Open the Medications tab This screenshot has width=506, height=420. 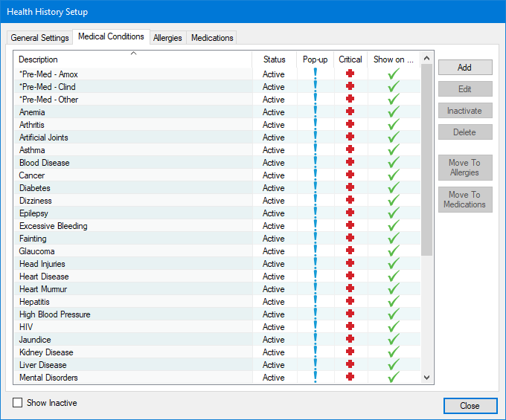(x=212, y=38)
